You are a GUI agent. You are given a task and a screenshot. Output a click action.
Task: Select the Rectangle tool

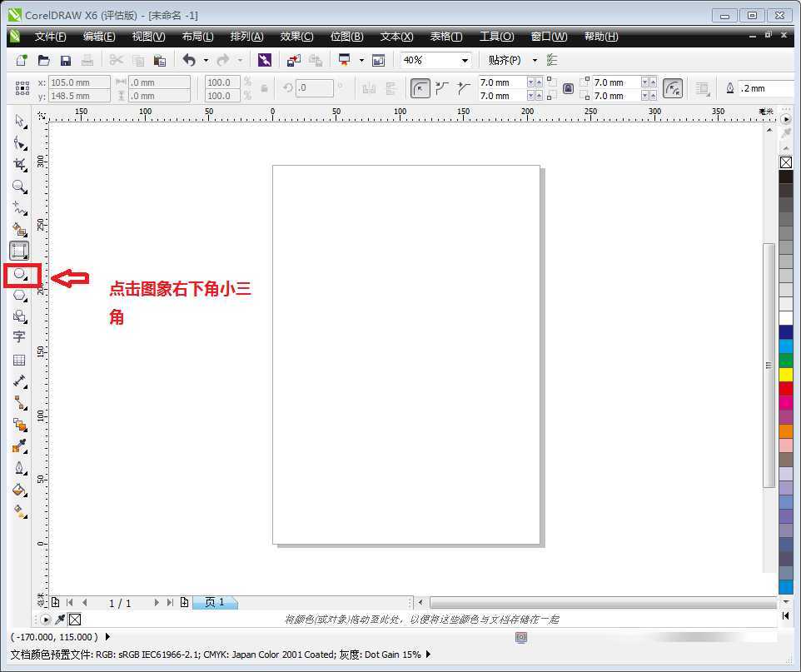click(20, 249)
